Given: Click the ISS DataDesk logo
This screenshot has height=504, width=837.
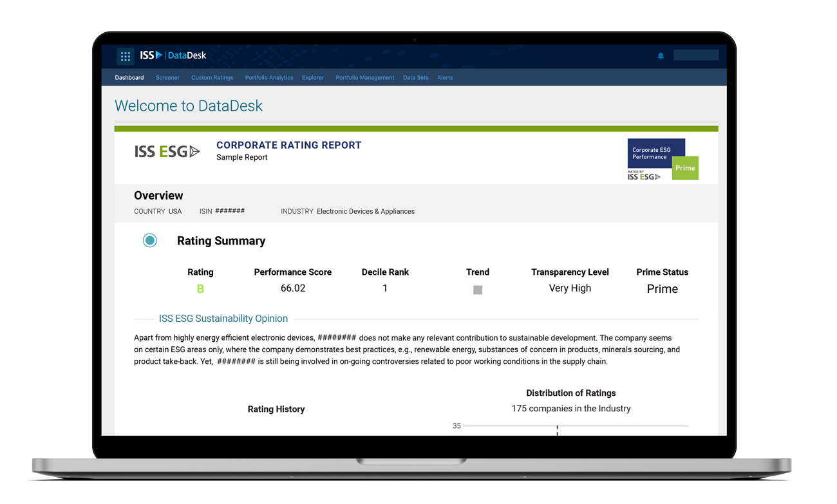Looking at the screenshot, I should click(173, 55).
